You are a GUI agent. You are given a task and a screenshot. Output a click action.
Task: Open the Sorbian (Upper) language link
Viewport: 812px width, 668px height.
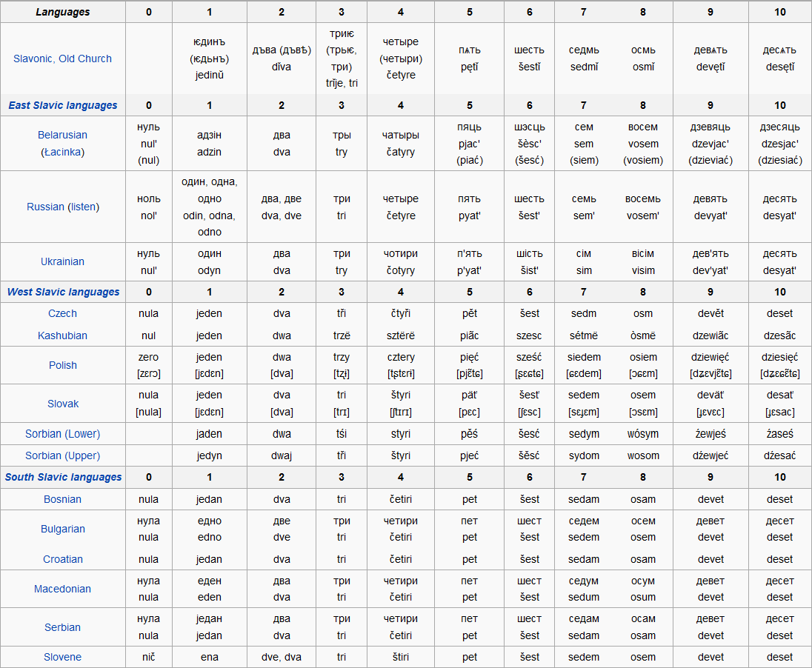pyautogui.click(x=62, y=455)
